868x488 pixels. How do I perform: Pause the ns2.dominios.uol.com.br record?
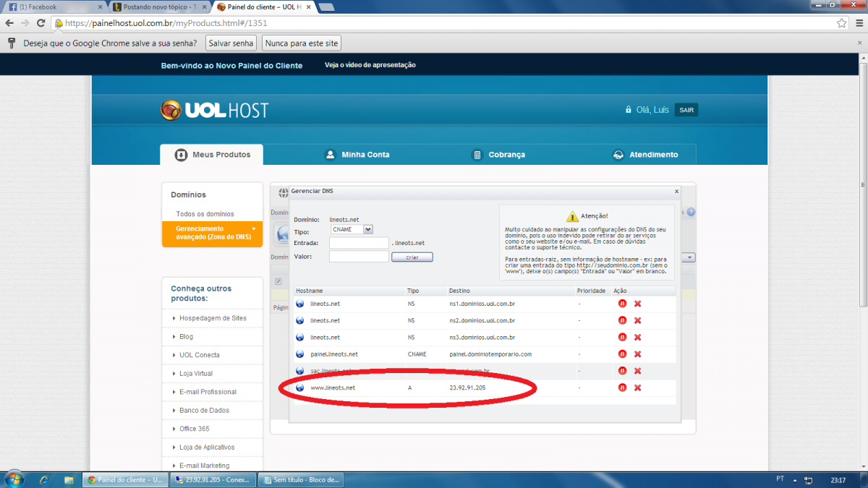622,320
